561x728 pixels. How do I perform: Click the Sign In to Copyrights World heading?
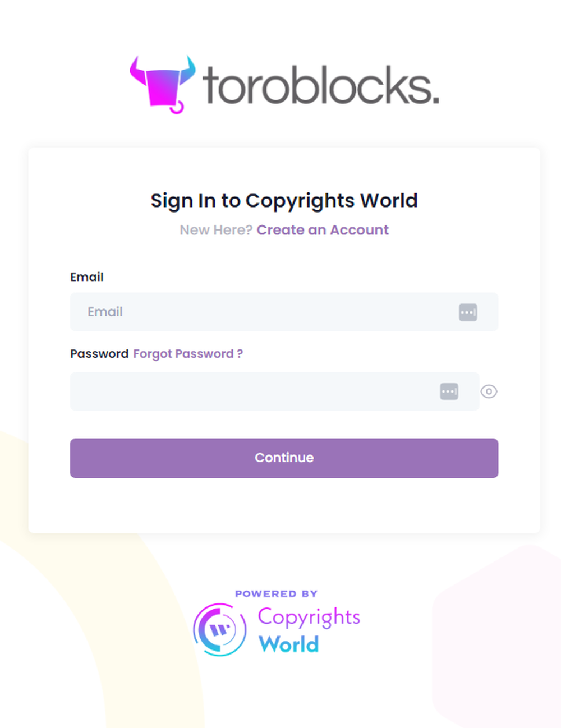[x=284, y=201]
